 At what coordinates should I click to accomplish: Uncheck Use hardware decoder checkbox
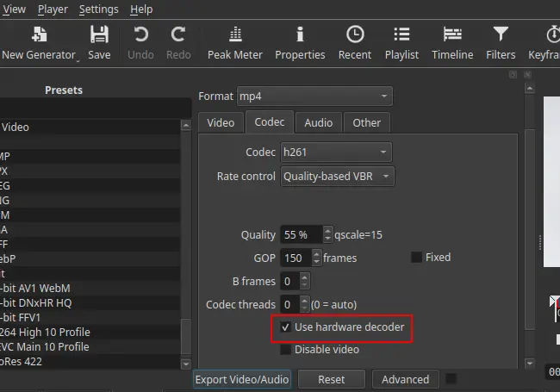click(286, 327)
